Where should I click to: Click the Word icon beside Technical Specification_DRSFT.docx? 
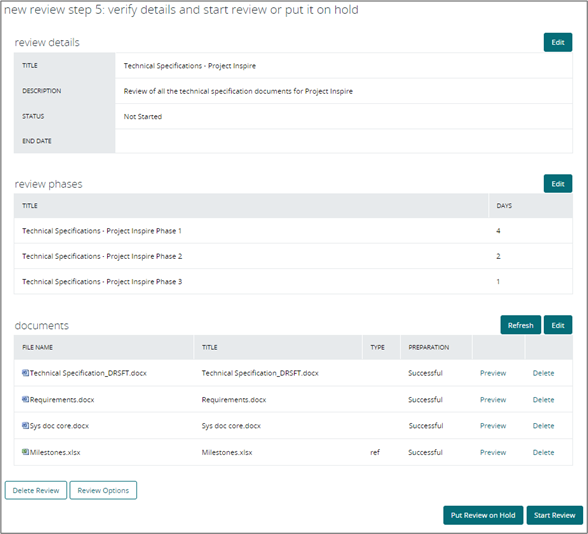[25, 373]
